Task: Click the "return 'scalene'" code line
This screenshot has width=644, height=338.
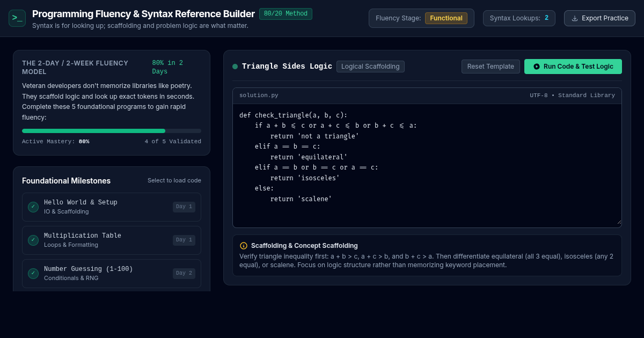Action: [x=301, y=199]
